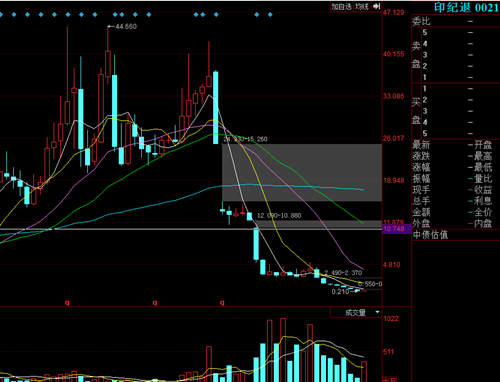Click the 委比 row in order panel
Image resolution: width=500 pixels, height=382 pixels.
[x=456, y=21]
